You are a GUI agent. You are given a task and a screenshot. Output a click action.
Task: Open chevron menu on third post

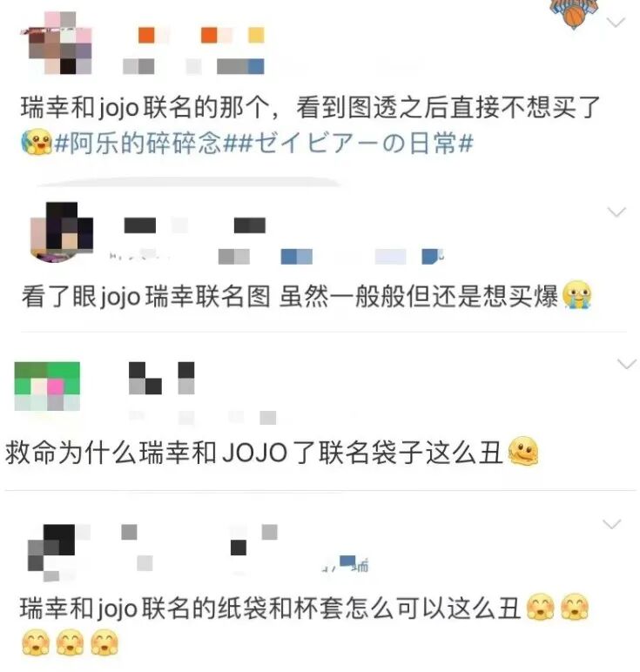(x=627, y=364)
